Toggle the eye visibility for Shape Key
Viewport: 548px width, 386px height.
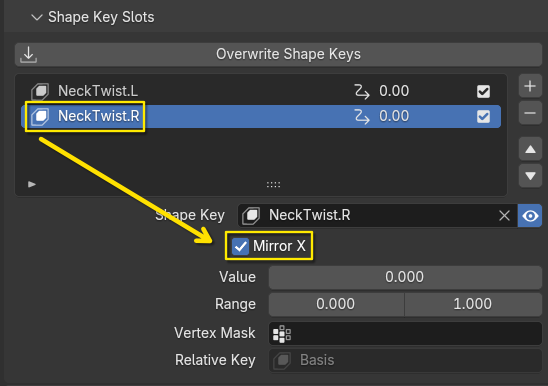pos(530,216)
